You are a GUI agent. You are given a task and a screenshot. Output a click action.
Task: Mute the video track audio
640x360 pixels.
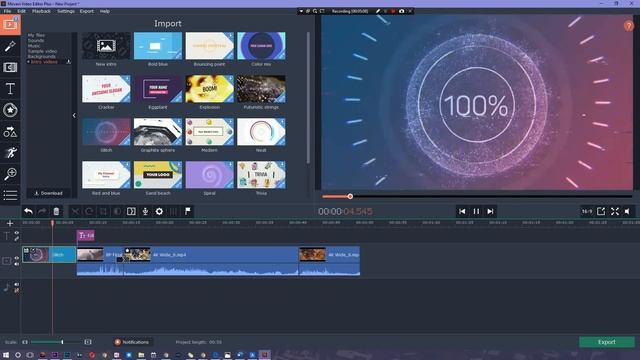point(17,264)
